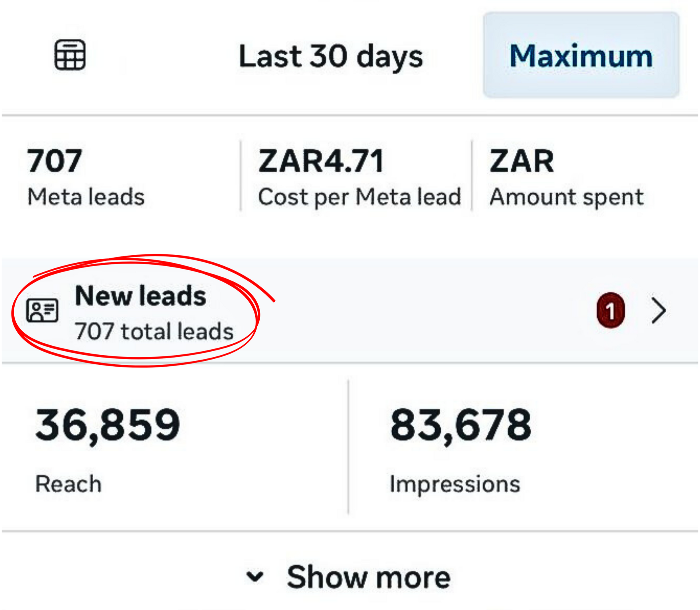Viewport: 700px width, 610px height.
Task: Click the Amount spent label
Action: (x=566, y=197)
